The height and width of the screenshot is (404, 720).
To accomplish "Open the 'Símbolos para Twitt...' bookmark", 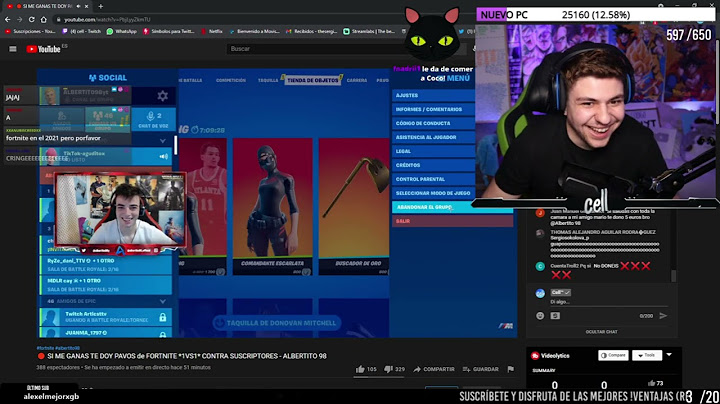I will tap(169, 31).
